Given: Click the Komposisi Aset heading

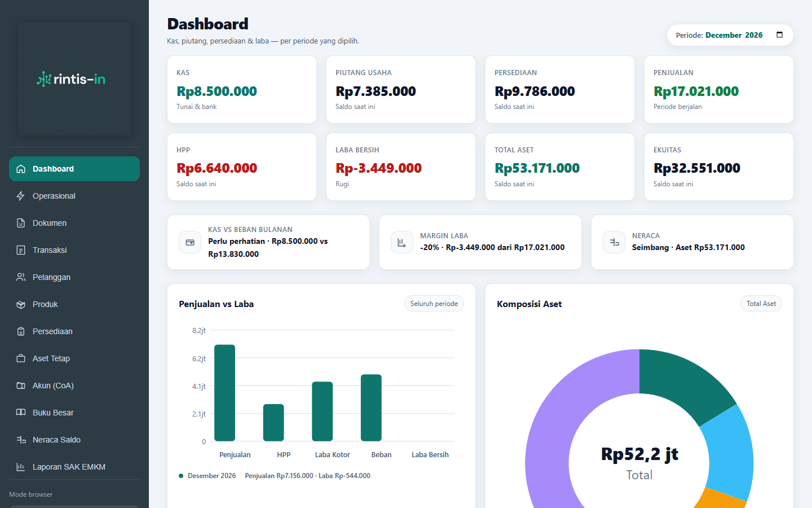Looking at the screenshot, I should 529,304.
